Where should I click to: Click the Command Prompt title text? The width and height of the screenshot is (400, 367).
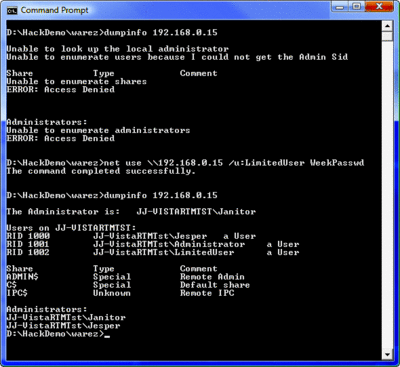point(54,10)
